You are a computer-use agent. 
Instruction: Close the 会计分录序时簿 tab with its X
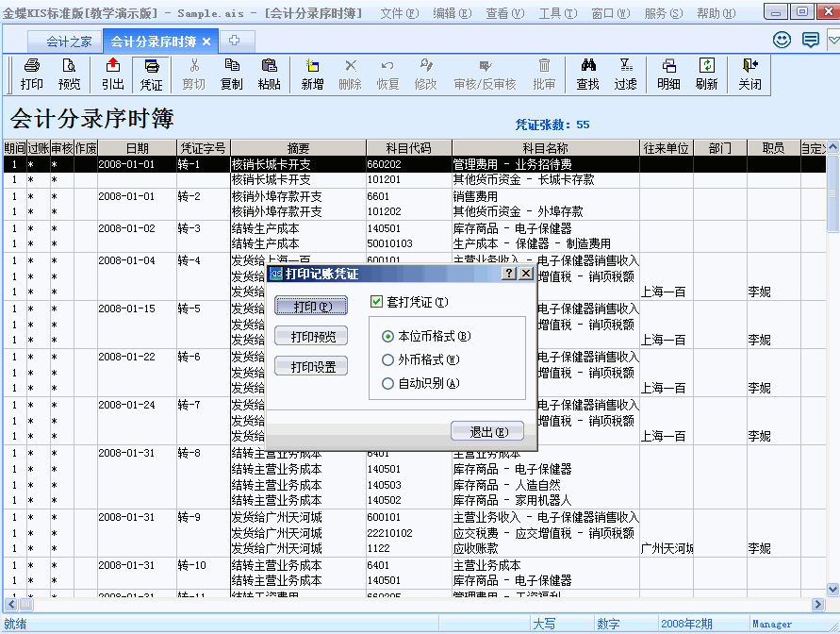(206, 42)
